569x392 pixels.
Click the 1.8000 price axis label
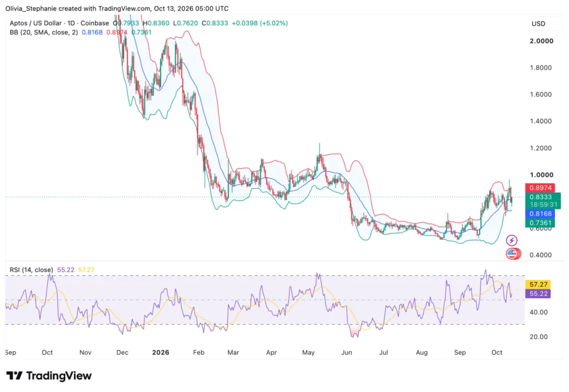(541, 68)
